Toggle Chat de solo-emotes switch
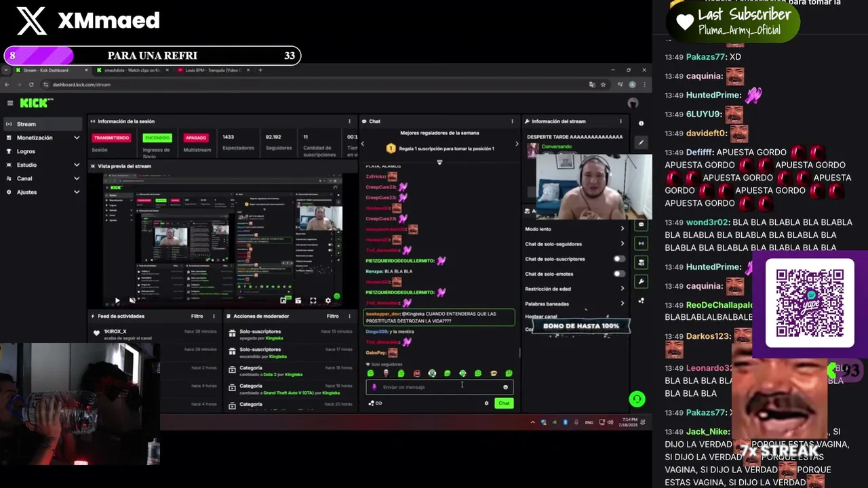 tap(619, 274)
